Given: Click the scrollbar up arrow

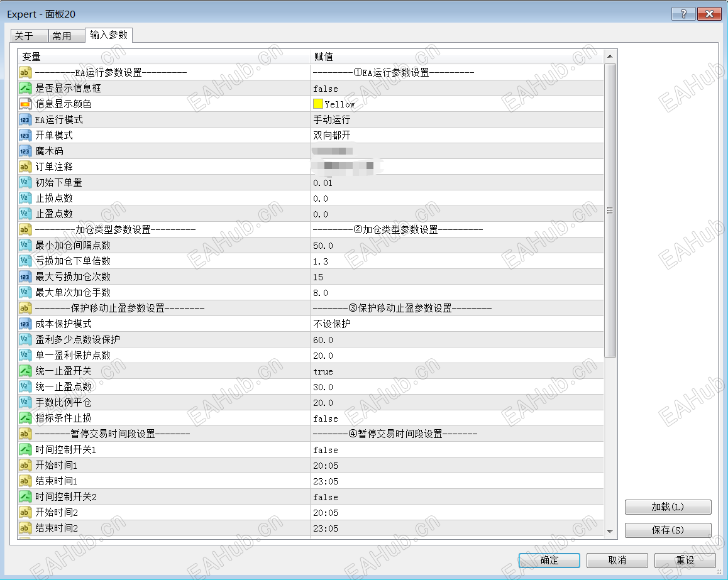Looking at the screenshot, I should (x=610, y=56).
